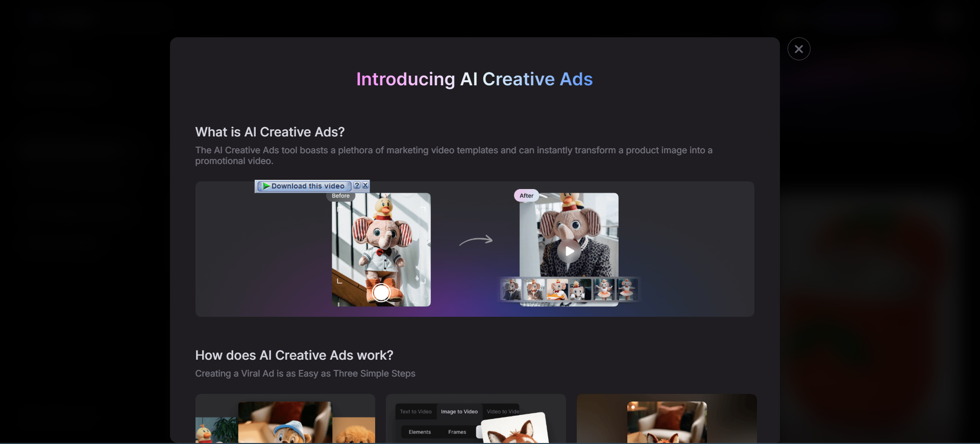
Task: Select the second filmstrip thumbnail
Action: click(534, 289)
